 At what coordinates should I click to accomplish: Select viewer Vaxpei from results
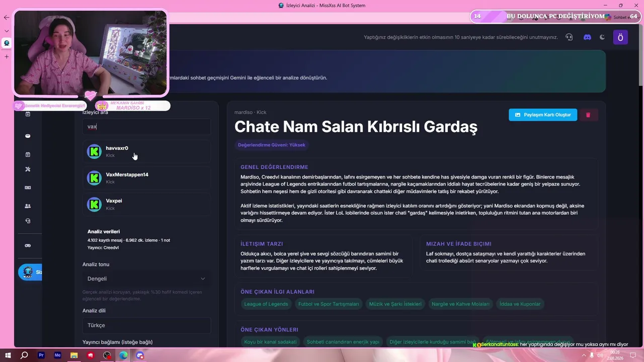(x=146, y=204)
